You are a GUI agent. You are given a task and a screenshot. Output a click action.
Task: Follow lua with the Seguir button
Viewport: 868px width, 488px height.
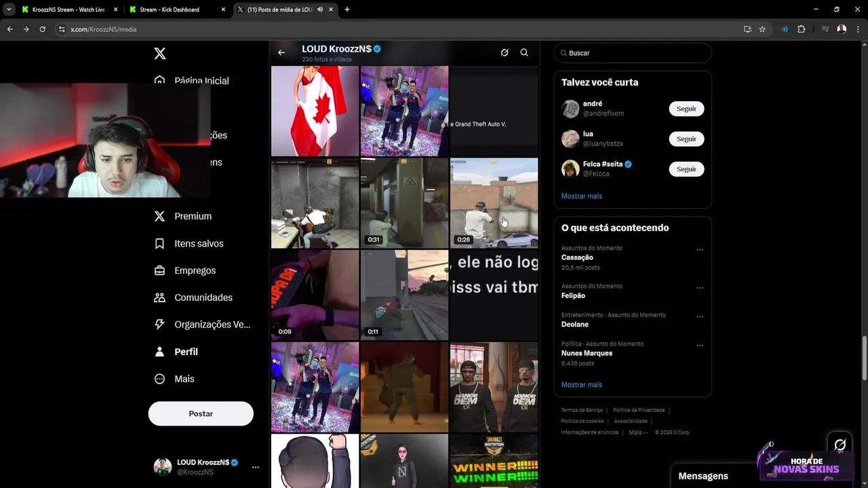coord(686,139)
